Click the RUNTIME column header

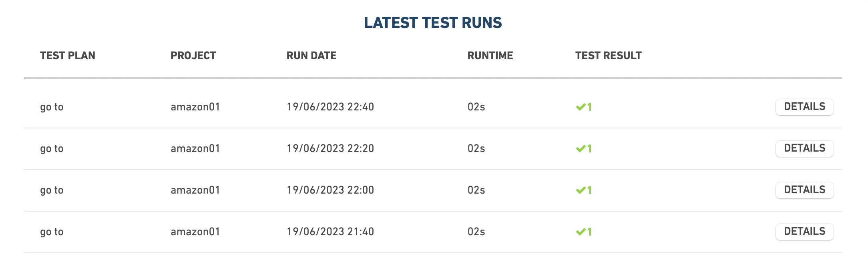click(490, 56)
